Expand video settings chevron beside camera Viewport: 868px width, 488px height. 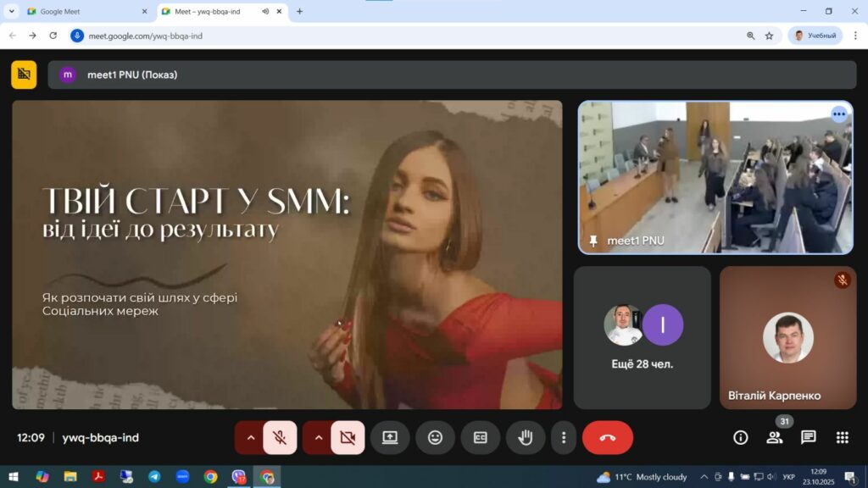[318, 437]
